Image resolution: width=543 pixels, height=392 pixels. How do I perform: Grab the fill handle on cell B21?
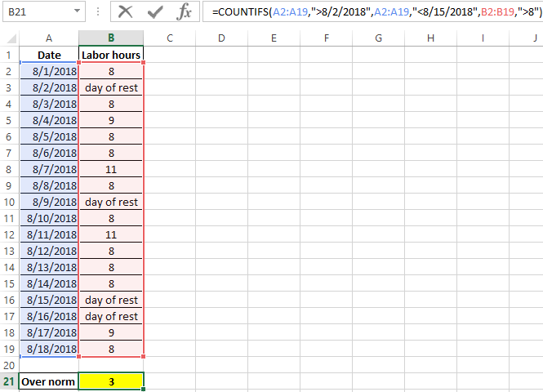144,390
